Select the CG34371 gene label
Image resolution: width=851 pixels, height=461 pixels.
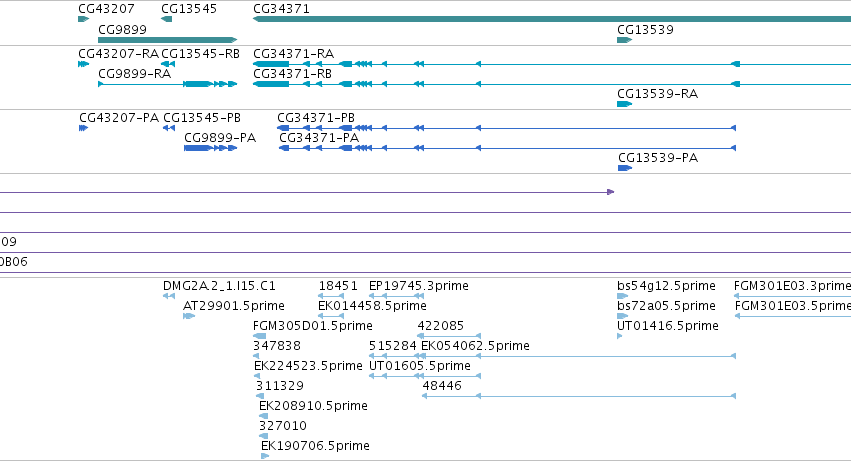pyautogui.click(x=281, y=9)
